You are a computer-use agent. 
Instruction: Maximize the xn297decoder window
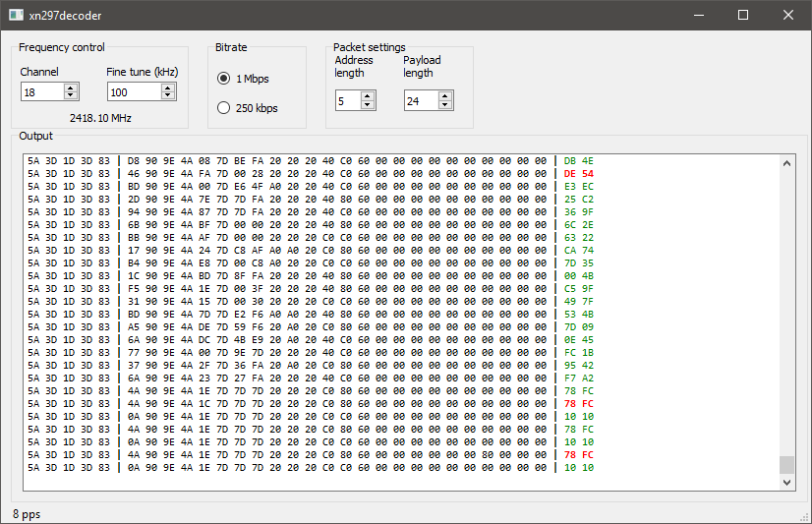[743, 15]
